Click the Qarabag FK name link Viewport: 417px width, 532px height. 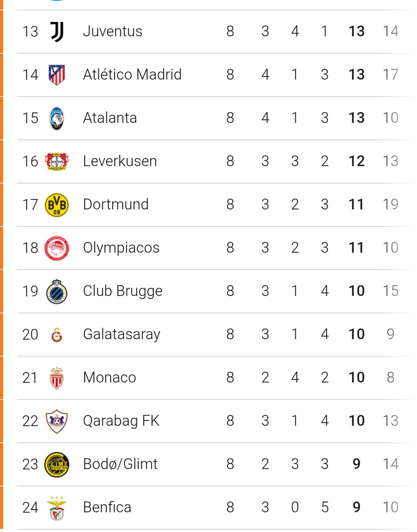[x=121, y=421]
